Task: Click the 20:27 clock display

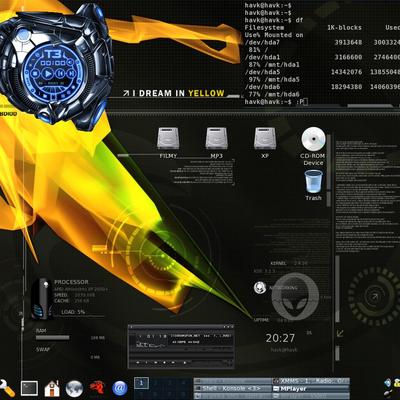Action: pos(280,338)
